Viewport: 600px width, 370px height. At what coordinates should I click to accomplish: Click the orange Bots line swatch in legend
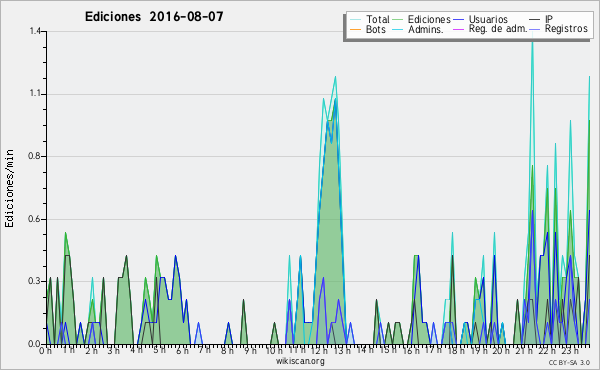[x=355, y=29]
